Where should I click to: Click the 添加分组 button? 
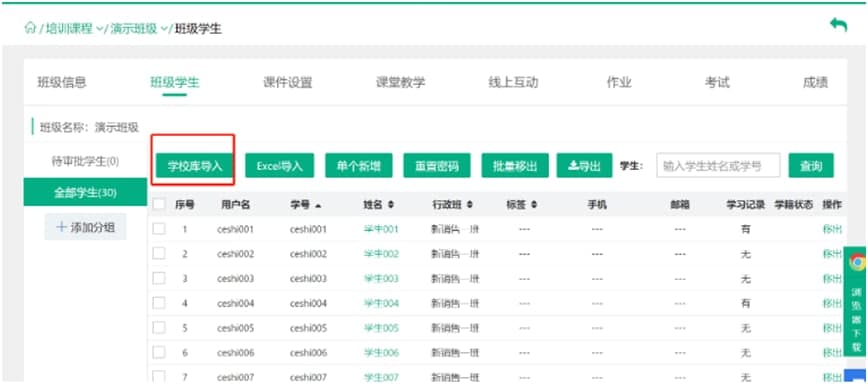86,227
